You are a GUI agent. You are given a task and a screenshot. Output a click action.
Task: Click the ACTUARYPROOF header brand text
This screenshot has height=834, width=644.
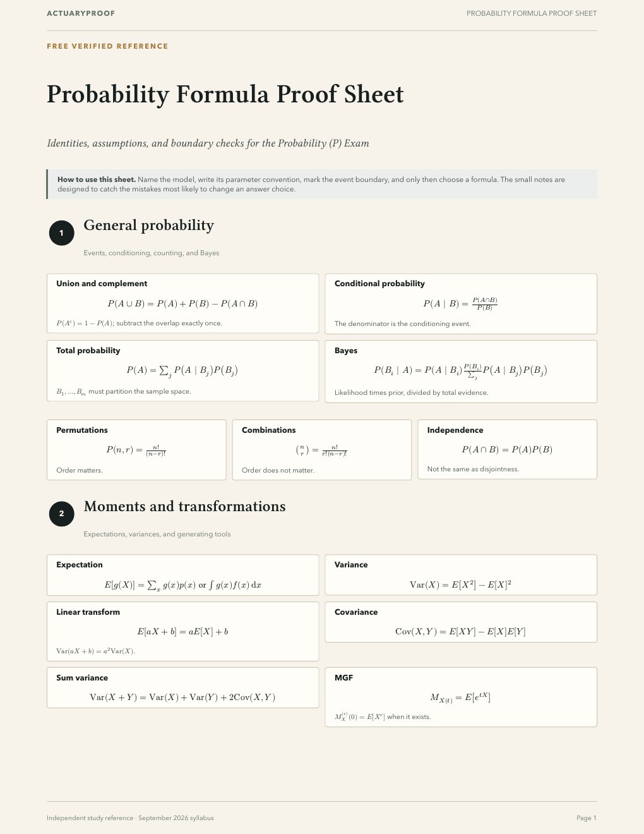[x=81, y=13]
